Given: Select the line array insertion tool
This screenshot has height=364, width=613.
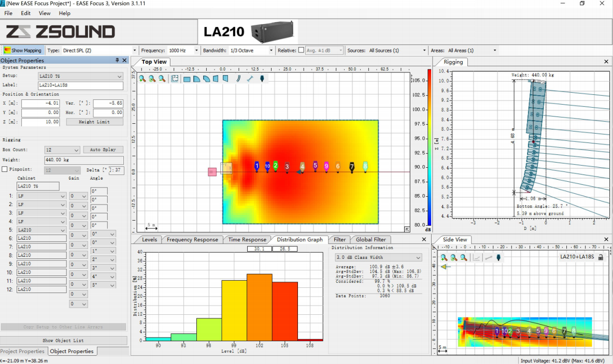Looking at the screenshot, I should (238, 78).
